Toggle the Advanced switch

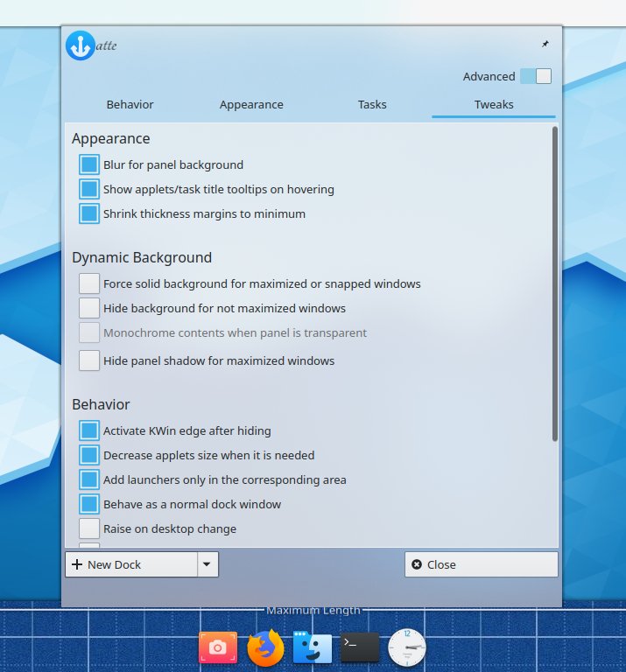click(536, 76)
